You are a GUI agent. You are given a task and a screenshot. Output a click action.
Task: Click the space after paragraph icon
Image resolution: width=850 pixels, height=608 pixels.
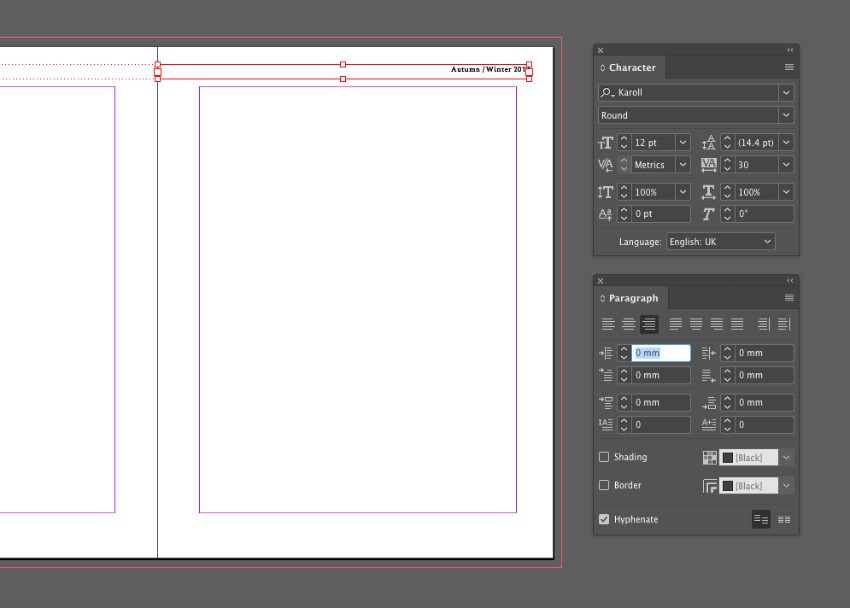click(709, 403)
